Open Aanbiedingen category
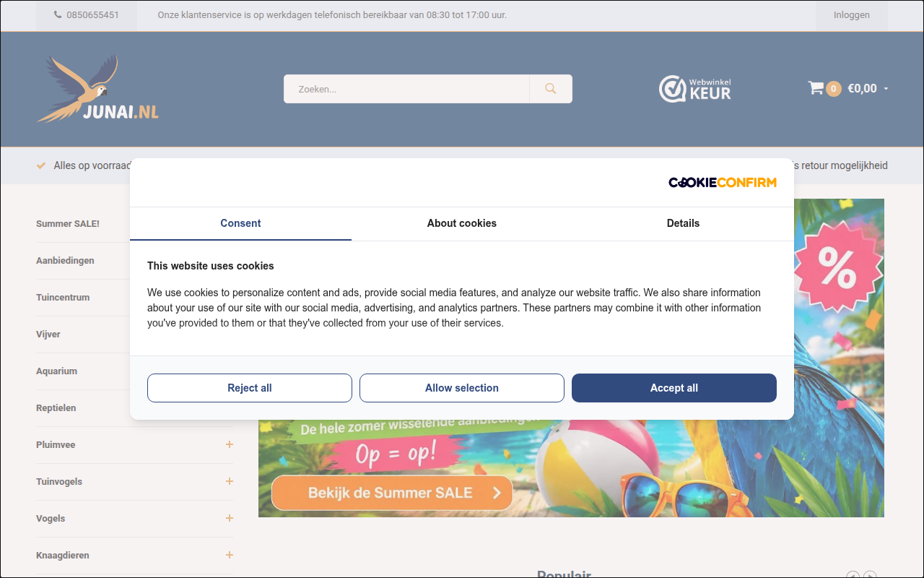This screenshot has height=578, width=924. (x=65, y=261)
